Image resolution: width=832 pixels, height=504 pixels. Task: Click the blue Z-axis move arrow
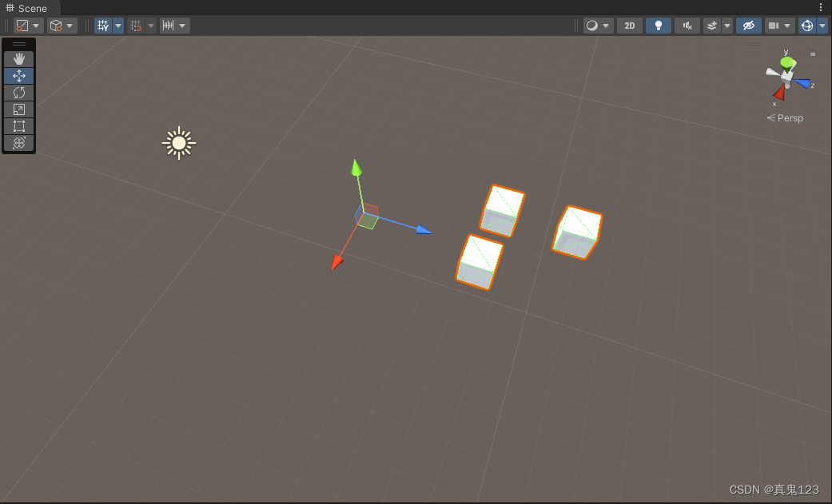pyautogui.click(x=424, y=230)
